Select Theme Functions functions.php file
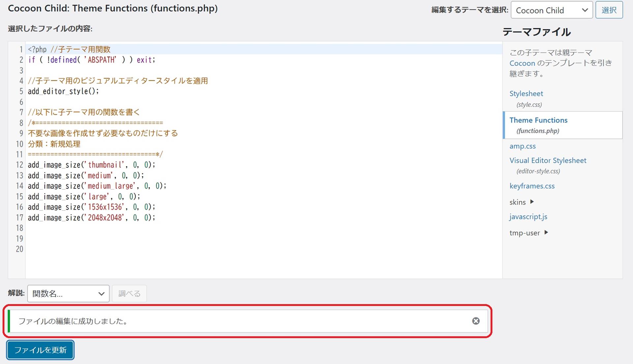633x364 pixels. pyautogui.click(x=538, y=120)
